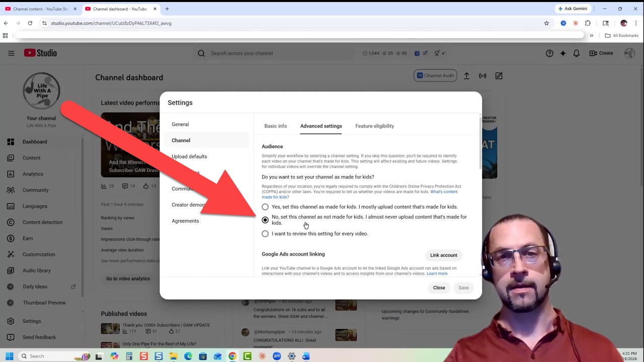Image resolution: width=644 pixels, height=362 pixels.
Task: Click the Settings dialog vertical scrollbar
Action: [x=479, y=143]
